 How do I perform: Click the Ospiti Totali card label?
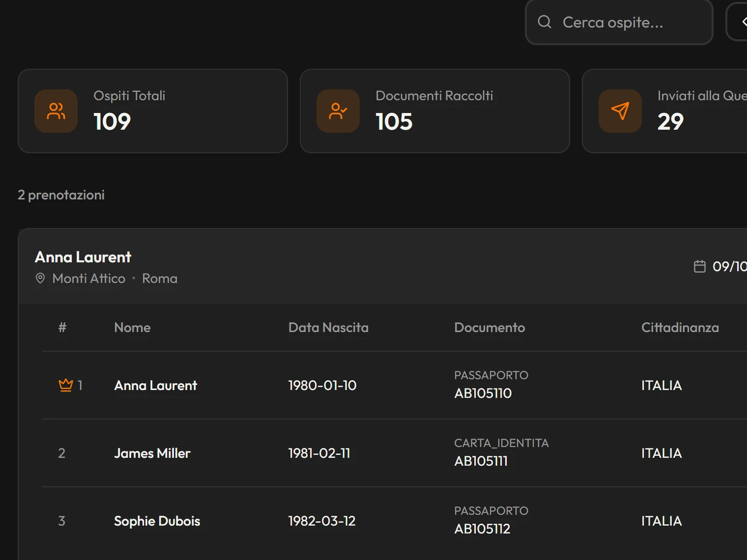pyautogui.click(x=129, y=96)
